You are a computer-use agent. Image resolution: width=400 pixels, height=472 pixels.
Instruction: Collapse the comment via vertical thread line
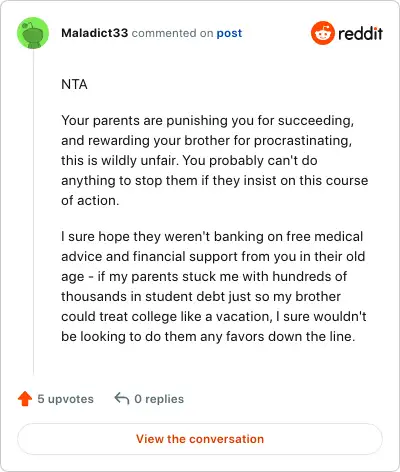click(33, 212)
